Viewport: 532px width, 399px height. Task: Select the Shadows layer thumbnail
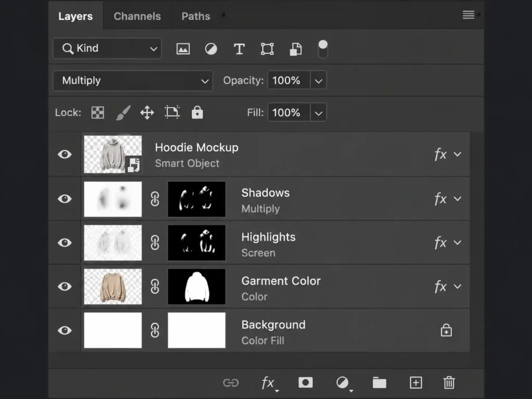pos(113,199)
